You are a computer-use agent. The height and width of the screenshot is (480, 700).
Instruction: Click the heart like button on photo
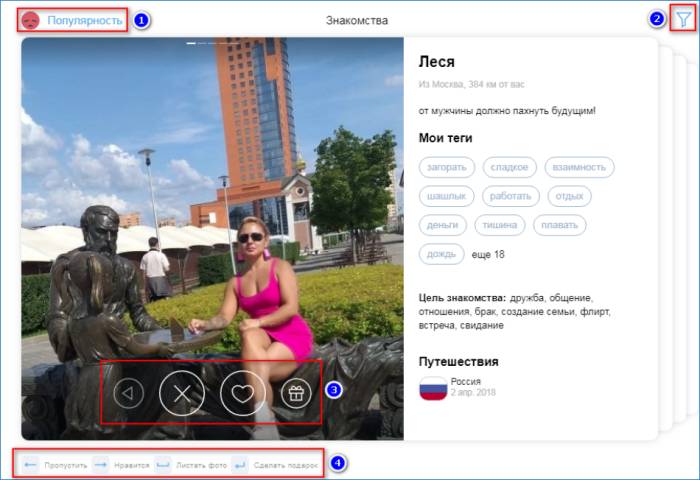(x=243, y=393)
